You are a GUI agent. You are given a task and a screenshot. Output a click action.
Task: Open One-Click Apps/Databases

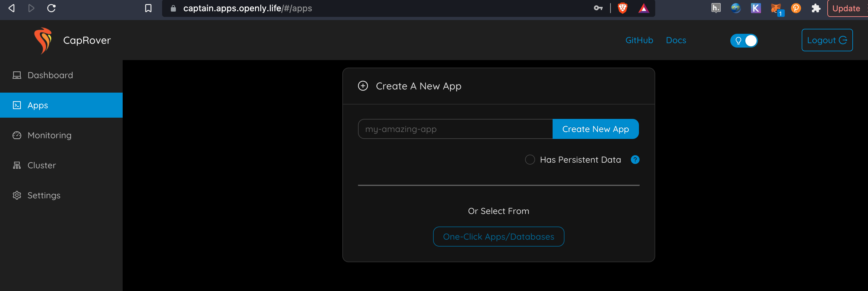click(x=498, y=237)
